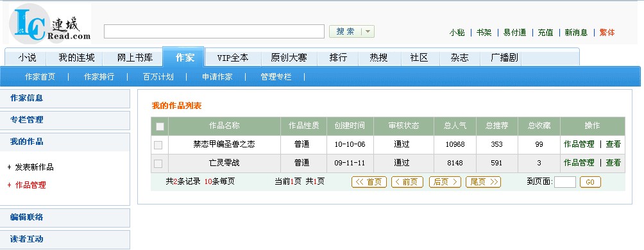Open 作品管理 for 禁恋甲编圣兽之恋
The width and height of the screenshot is (644, 250).
pos(579,144)
